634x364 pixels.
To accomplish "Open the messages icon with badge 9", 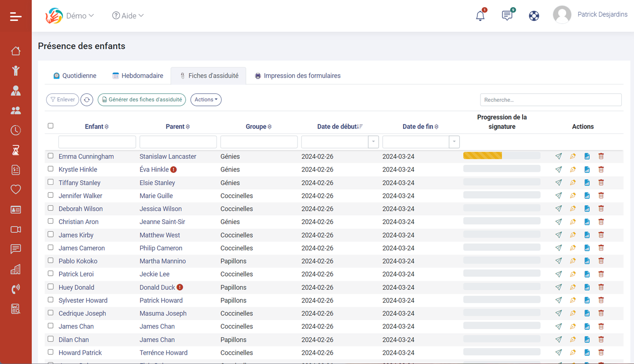I will 507,15.
